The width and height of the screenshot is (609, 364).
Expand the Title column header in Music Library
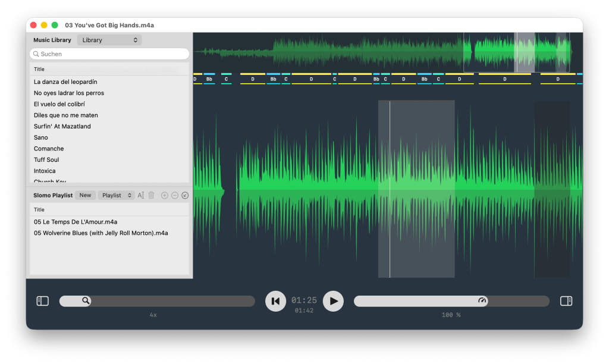pyautogui.click(x=39, y=68)
